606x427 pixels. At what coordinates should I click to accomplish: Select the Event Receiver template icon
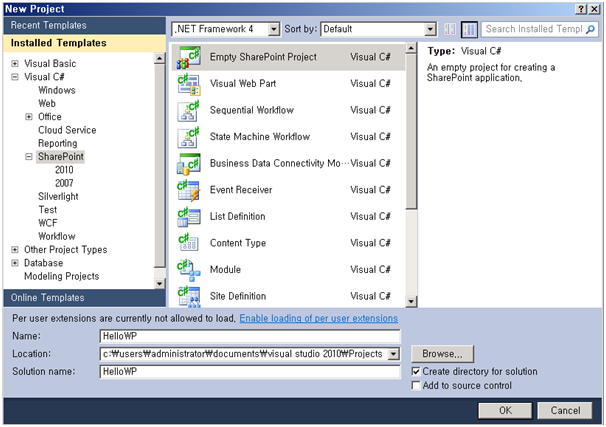pyautogui.click(x=189, y=190)
